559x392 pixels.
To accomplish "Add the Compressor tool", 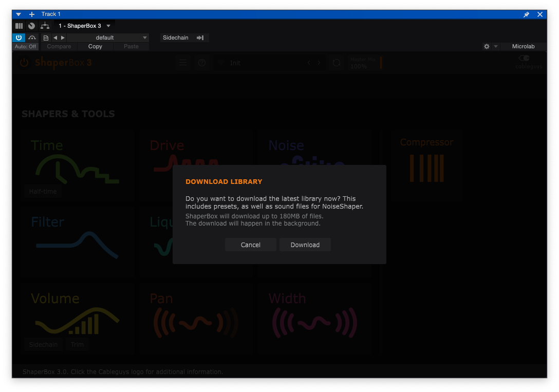I will pos(426,165).
